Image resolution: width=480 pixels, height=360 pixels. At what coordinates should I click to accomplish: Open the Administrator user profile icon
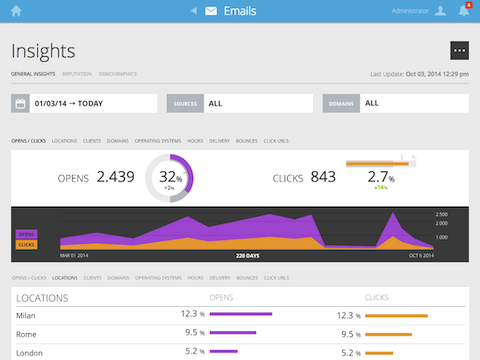pyautogui.click(x=440, y=11)
